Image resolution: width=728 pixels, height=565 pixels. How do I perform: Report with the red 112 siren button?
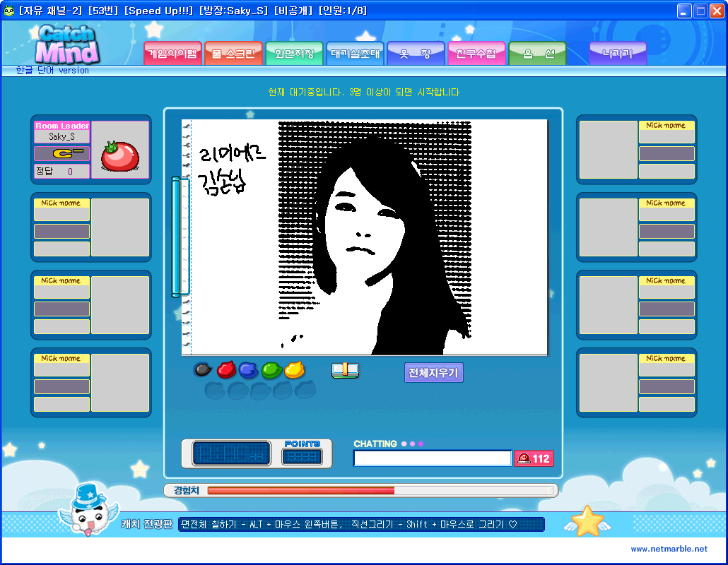pyautogui.click(x=534, y=458)
